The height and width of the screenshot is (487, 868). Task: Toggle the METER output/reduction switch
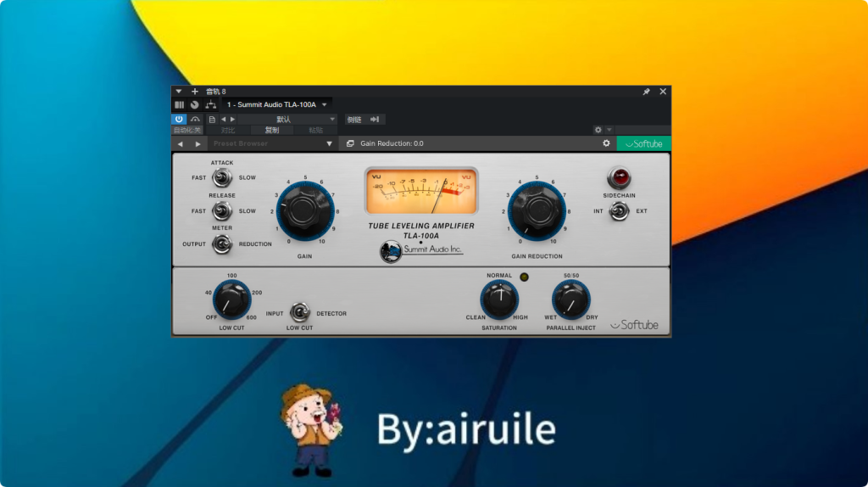point(222,243)
